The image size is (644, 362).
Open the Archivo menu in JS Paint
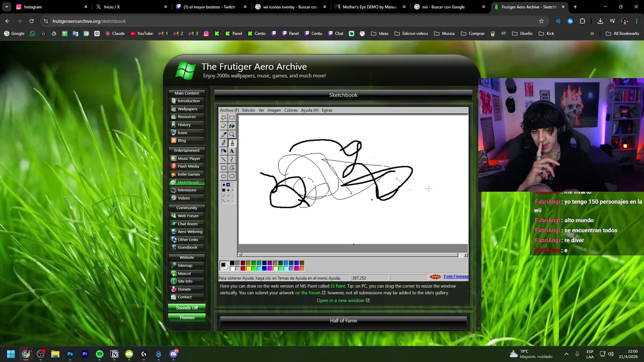click(x=229, y=110)
